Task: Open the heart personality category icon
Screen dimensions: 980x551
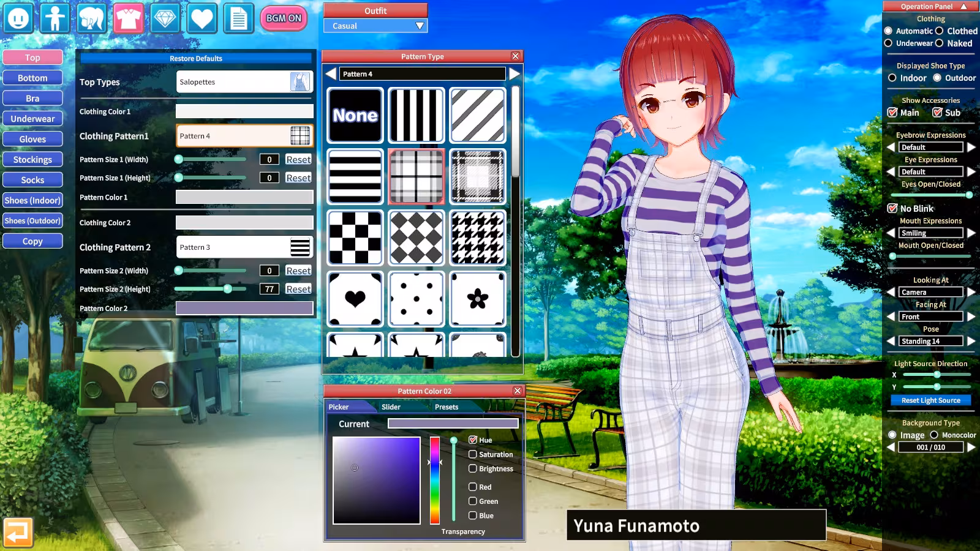Action: 202,18
